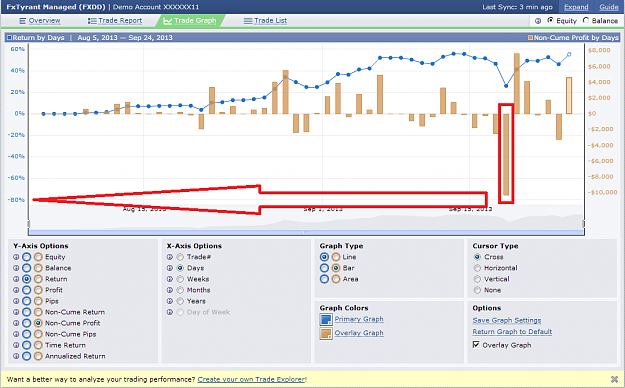Click the orange Overlay Graph color swatch
This screenshot has width=625, height=388.
326,333
